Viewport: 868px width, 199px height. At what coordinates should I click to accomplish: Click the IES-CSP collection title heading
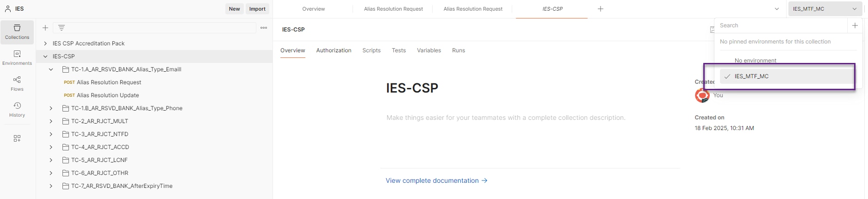412,88
